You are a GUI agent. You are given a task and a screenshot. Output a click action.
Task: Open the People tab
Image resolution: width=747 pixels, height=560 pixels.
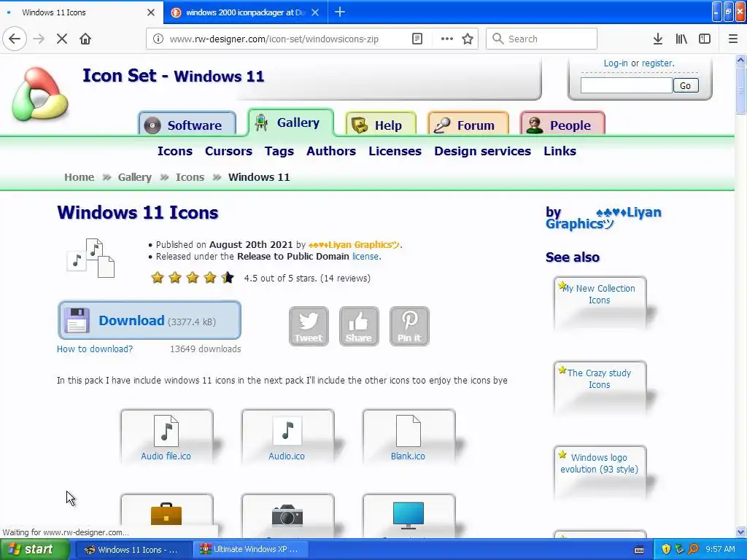tap(562, 125)
